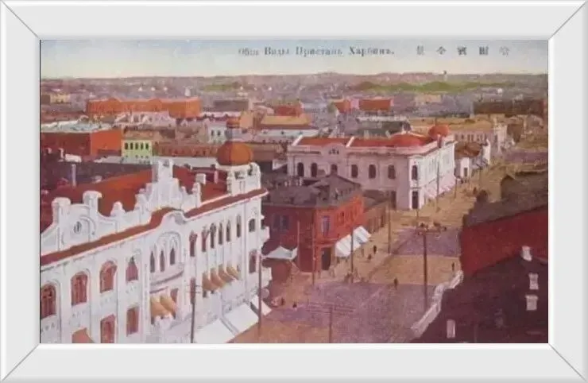The width and height of the screenshot is (588, 383).
Task: Click the Chinese-character caption beside the Russian title
Action: point(462,51)
